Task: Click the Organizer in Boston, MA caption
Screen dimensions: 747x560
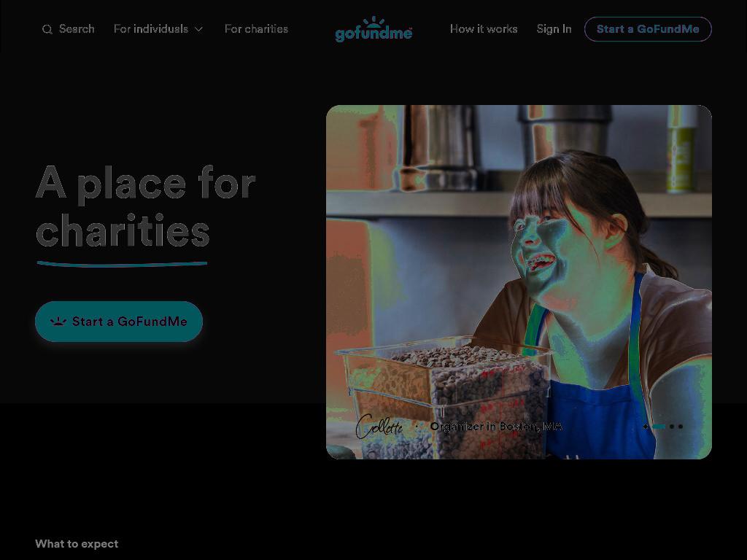Action: tap(496, 426)
